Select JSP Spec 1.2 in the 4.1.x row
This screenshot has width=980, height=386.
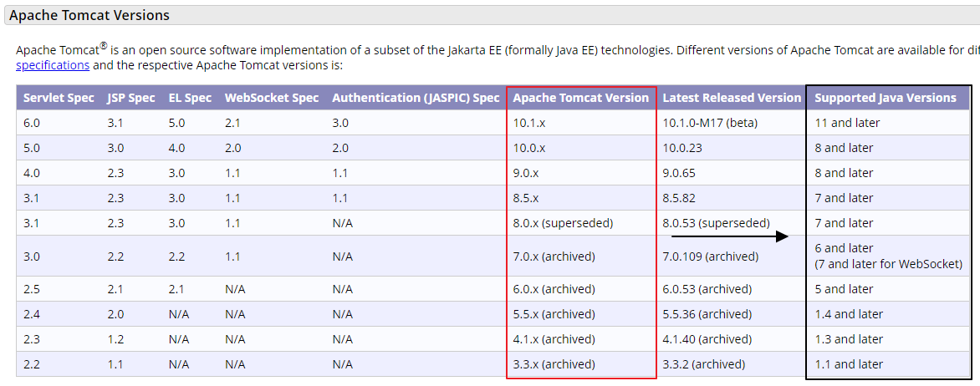pos(115,339)
